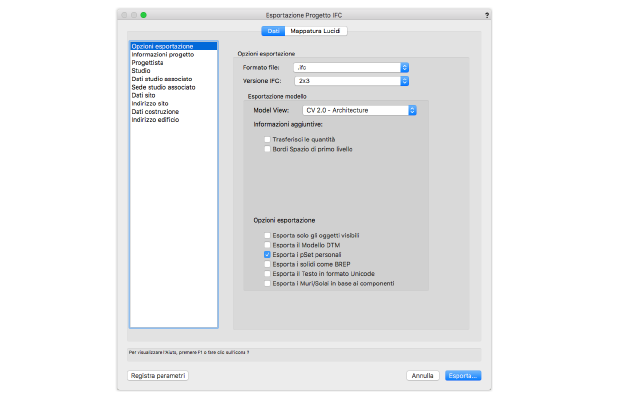Enable Esporta i Muri/Solai in base ai componenti
Screen dimensions: 624x397
267,284
